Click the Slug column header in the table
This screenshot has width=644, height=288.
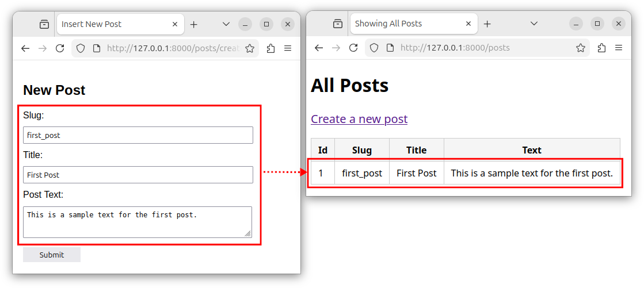(362, 150)
